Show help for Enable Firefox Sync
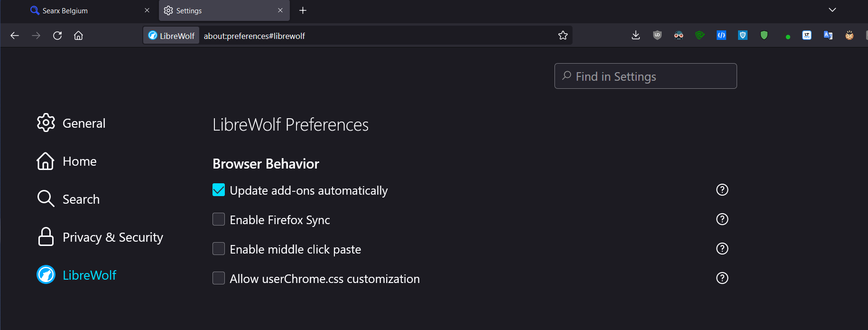This screenshot has height=330, width=868. tap(722, 219)
